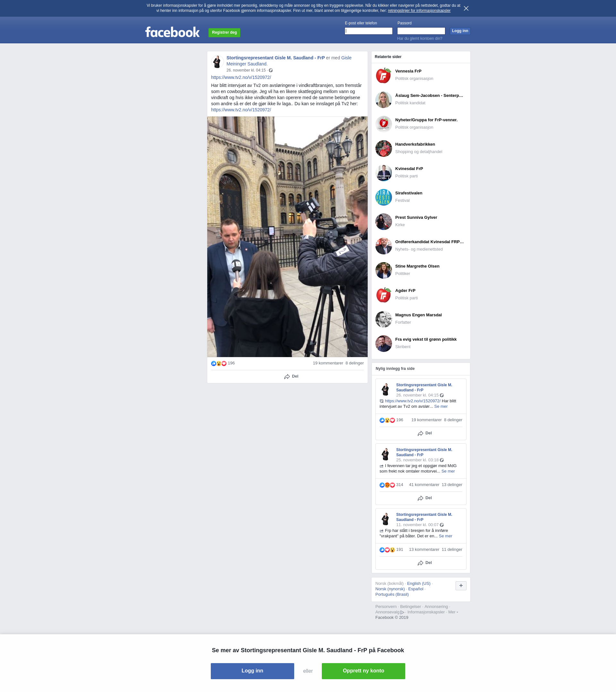Open Prest Sunniva Gylver avatar

coord(383,221)
